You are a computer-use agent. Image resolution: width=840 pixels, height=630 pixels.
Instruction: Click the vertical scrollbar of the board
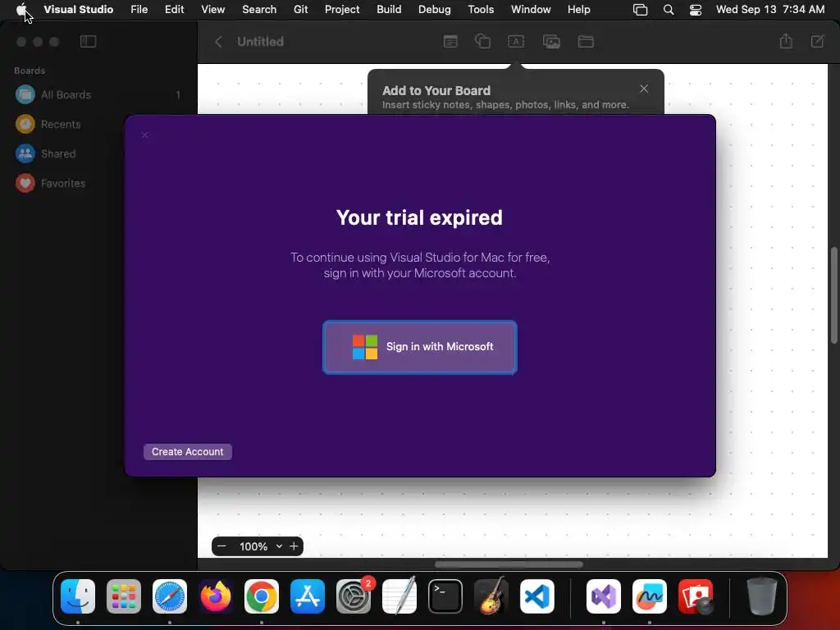(834, 294)
